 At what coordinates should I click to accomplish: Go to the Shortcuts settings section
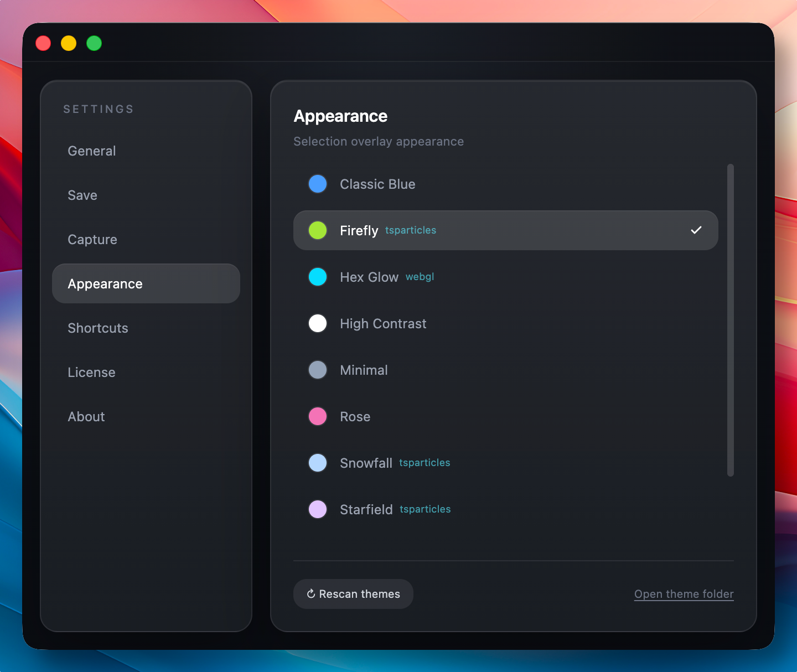click(98, 328)
